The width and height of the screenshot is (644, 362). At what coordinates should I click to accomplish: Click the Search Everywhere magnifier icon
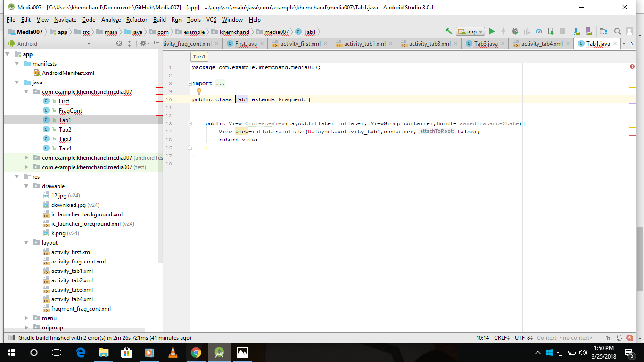(618, 32)
